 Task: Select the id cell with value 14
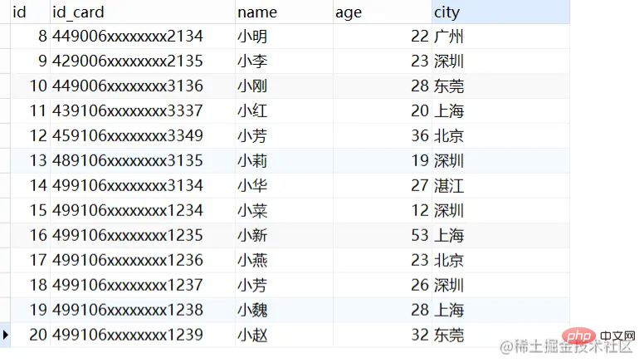(x=30, y=185)
